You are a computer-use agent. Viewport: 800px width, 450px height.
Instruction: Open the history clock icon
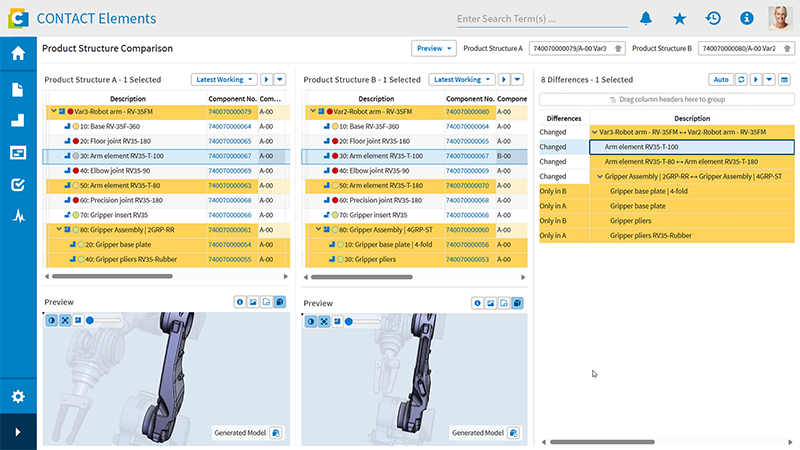(713, 18)
